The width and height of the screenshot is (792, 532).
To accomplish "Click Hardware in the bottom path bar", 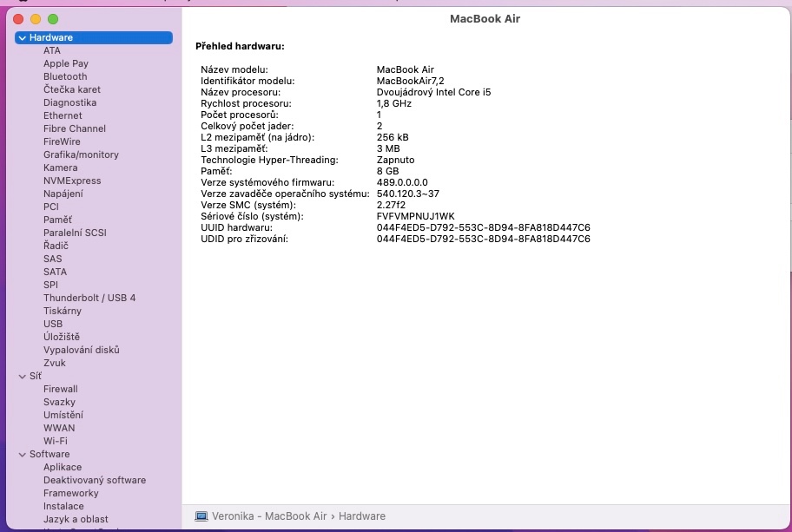I will point(361,516).
